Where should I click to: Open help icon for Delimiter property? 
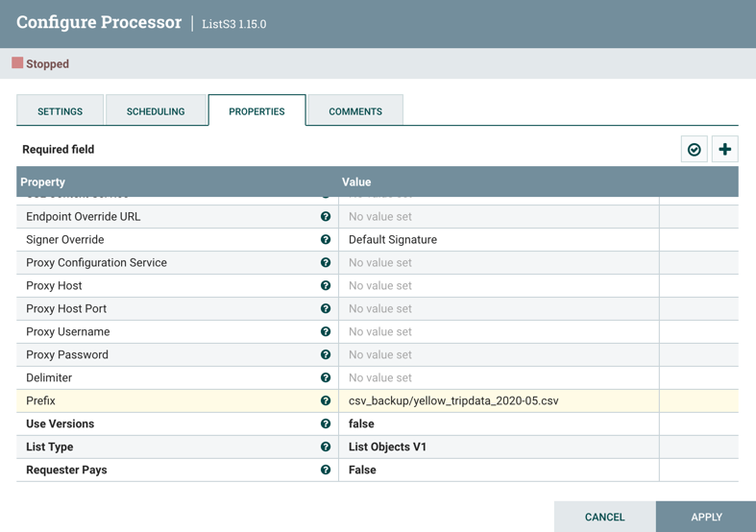click(x=326, y=378)
